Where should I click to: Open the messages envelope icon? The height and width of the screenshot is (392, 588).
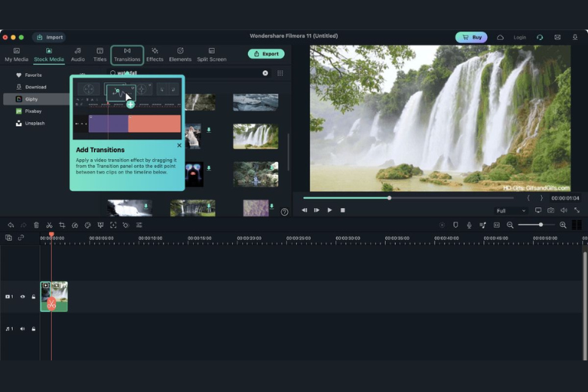click(x=558, y=38)
